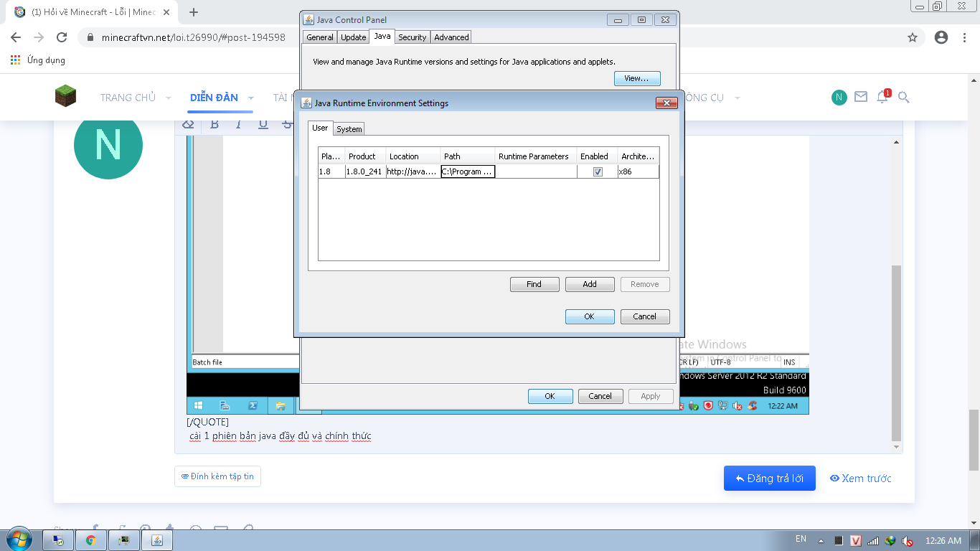This screenshot has height=551, width=980.
Task: Preview the reply with Xem trước
Action: (x=860, y=479)
